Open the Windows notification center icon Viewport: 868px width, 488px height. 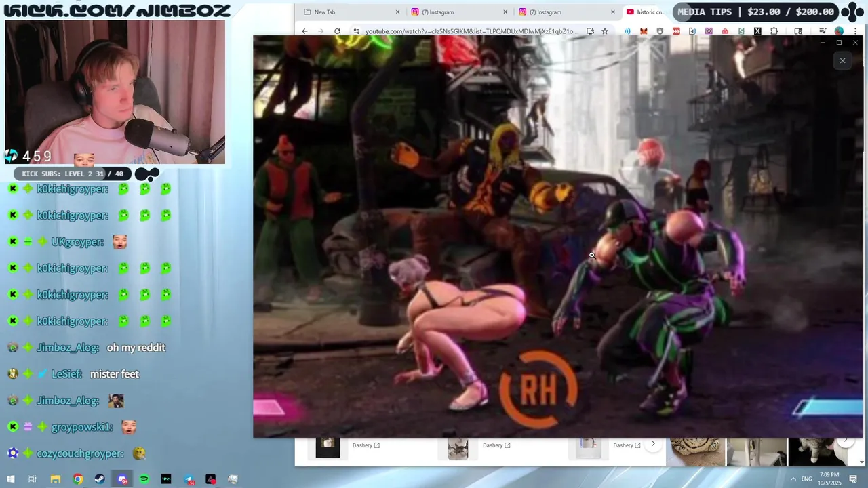pos(854,479)
